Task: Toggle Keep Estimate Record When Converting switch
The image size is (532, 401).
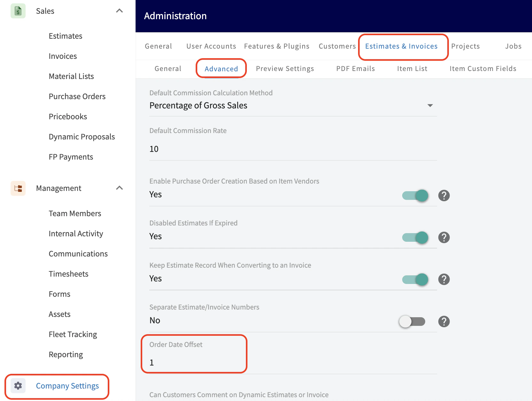Action: 415,279
